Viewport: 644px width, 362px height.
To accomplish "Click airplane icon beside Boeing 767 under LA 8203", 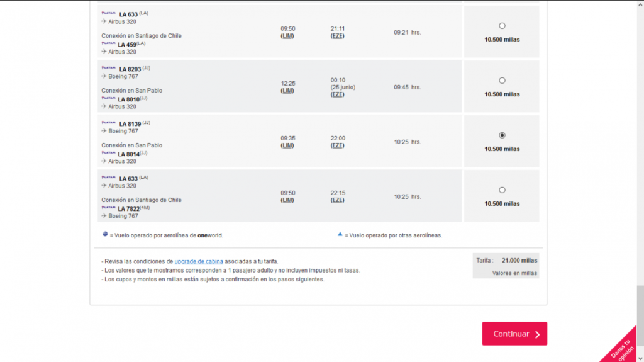I will (104, 76).
